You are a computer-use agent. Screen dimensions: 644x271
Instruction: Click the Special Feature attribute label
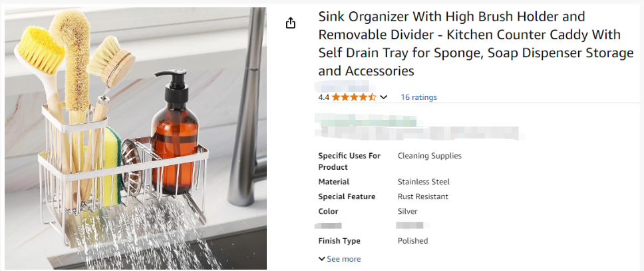347,196
